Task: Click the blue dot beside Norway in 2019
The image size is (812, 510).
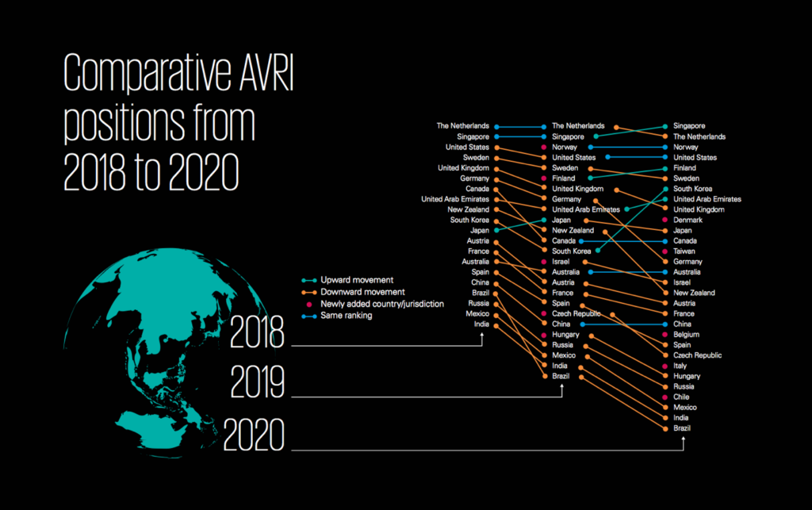Action: click(x=591, y=147)
